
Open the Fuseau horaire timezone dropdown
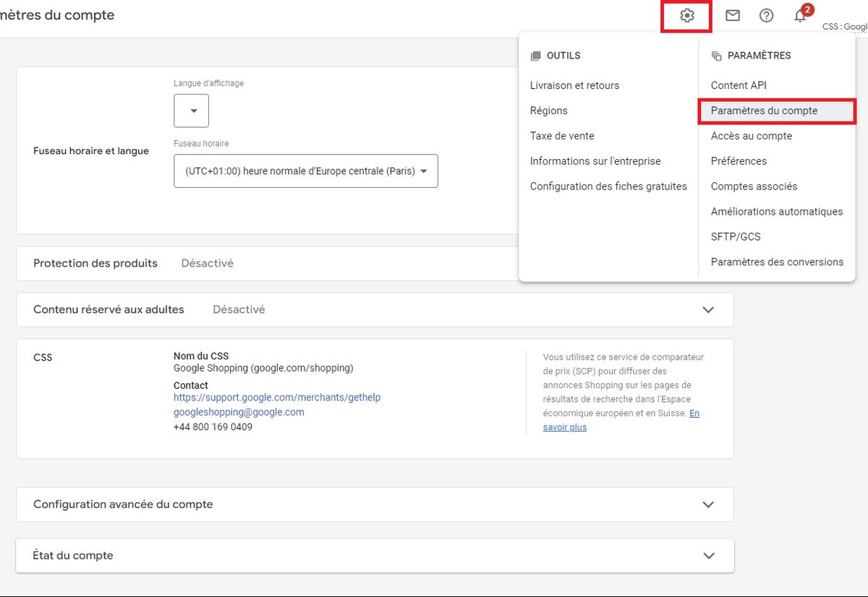pyautogui.click(x=305, y=171)
